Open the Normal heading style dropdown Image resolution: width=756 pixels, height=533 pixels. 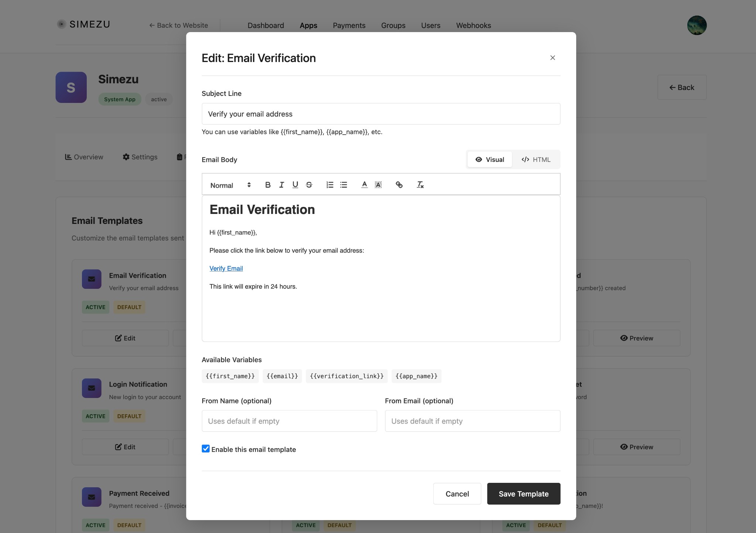[x=231, y=185]
